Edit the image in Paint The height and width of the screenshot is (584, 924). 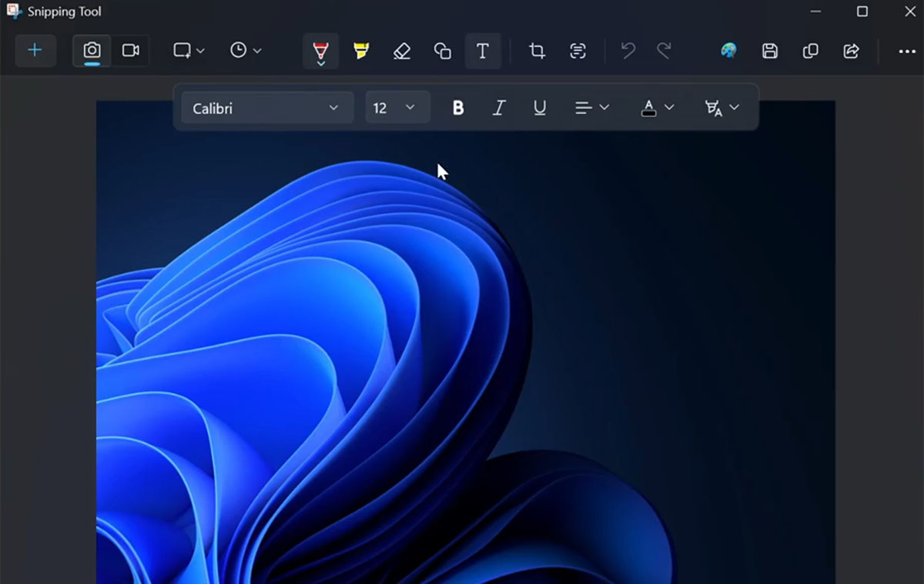tap(728, 50)
